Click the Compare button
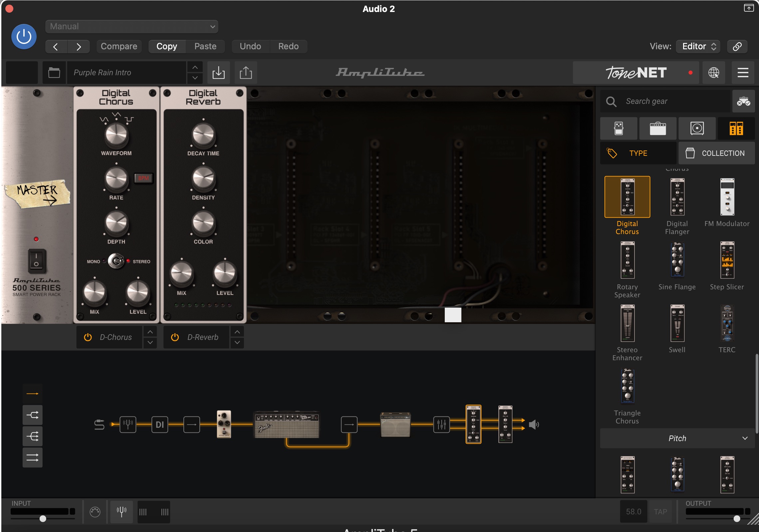This screenshot has height=532, width=759. pyautogui.click(x=119, y=47)
